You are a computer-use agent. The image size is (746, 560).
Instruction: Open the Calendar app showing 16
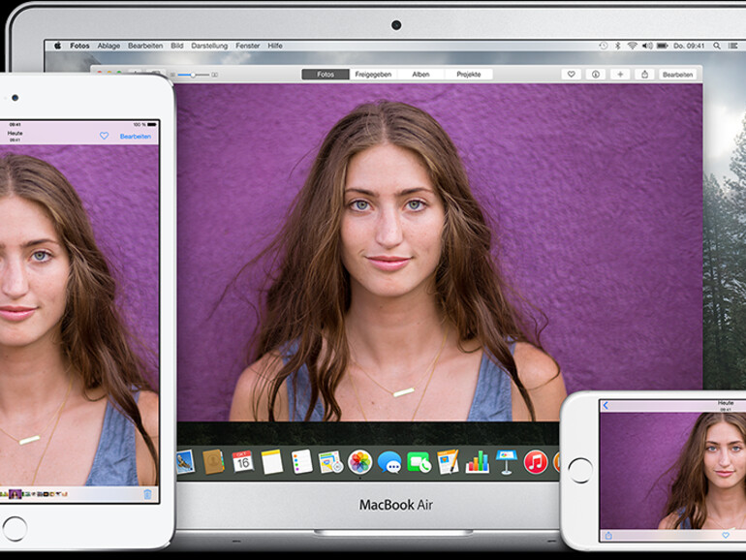click(242, 461)
